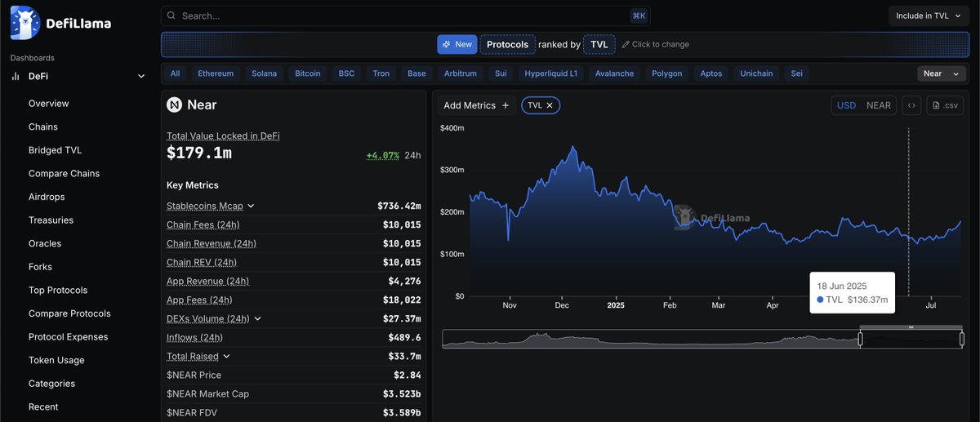The width and height of the screenshot is (980, 422).
Task: Focus the Search input field
Action: tap(406, 16)
